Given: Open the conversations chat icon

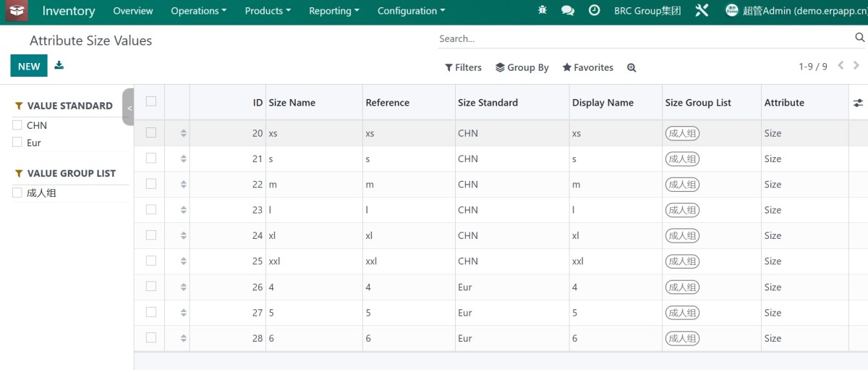Looking at the screenshot, I should tap(568, 11).
